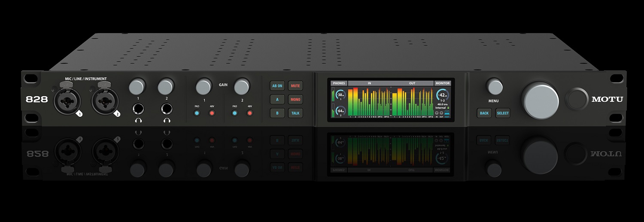Click the small MENU knob
The width and height of the screenshot is (644, 222).
click(x=495, y=86)
